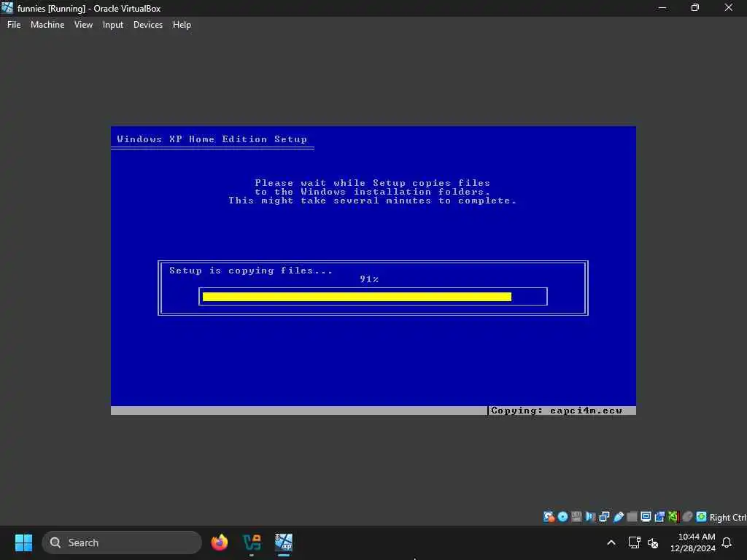The height and width of the screenshot is (560, 747).
Task: Click the hard disk activity status icon
Action: [x=549, y=517]
